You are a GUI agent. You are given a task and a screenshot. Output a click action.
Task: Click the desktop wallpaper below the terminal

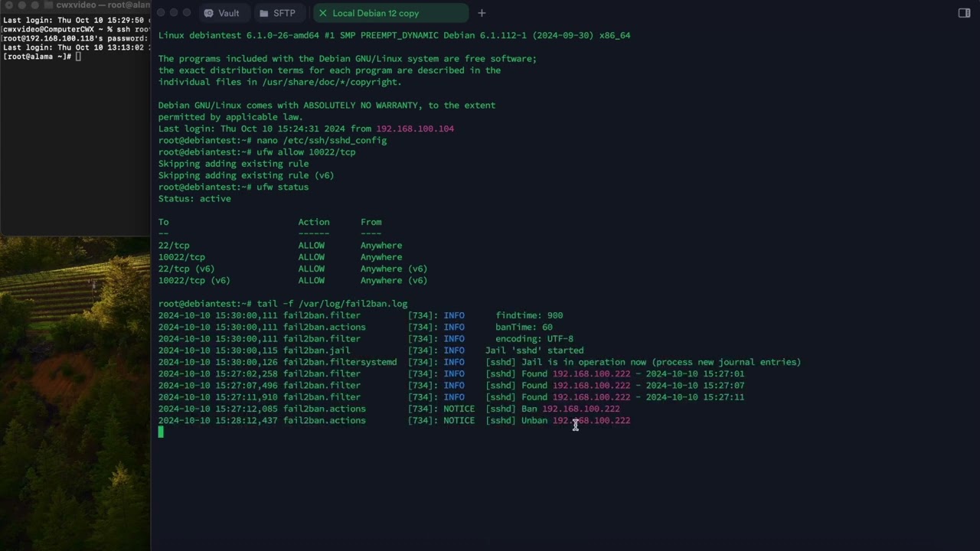click(x=75, y=383)
